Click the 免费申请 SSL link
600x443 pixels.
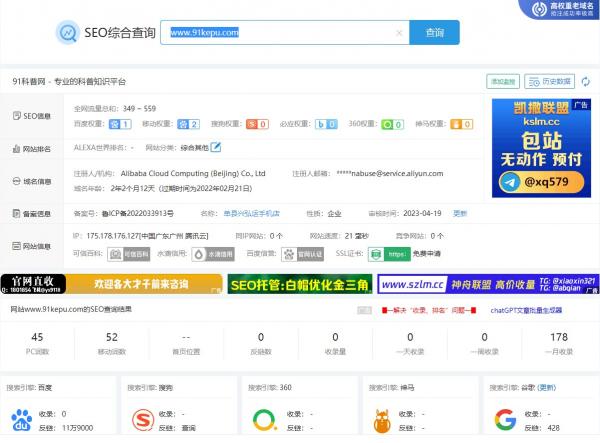pos(427,254)
